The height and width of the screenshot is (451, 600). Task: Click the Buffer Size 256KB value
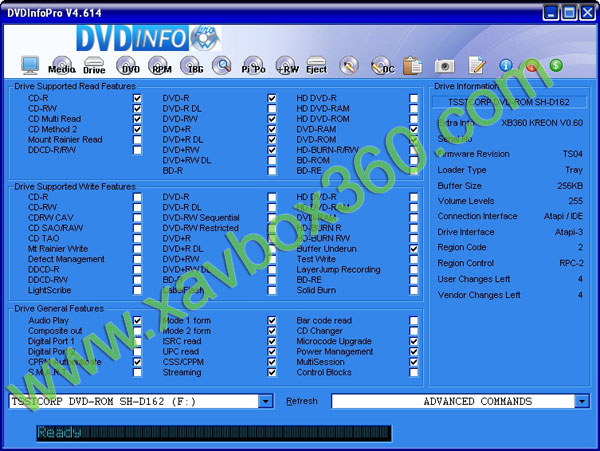[570, 186]
